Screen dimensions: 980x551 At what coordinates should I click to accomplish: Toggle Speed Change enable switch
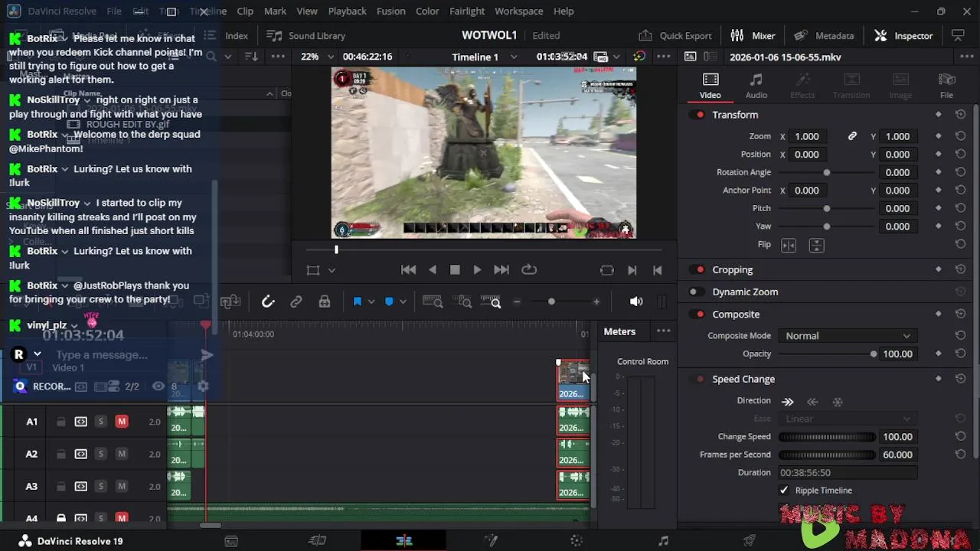[696, 379]
